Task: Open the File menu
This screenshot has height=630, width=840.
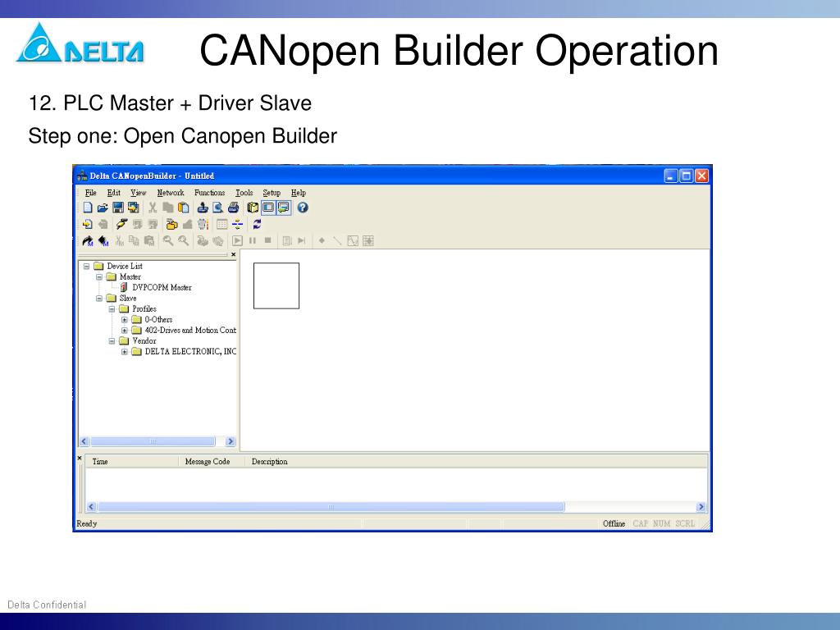Action: (90, 193)
